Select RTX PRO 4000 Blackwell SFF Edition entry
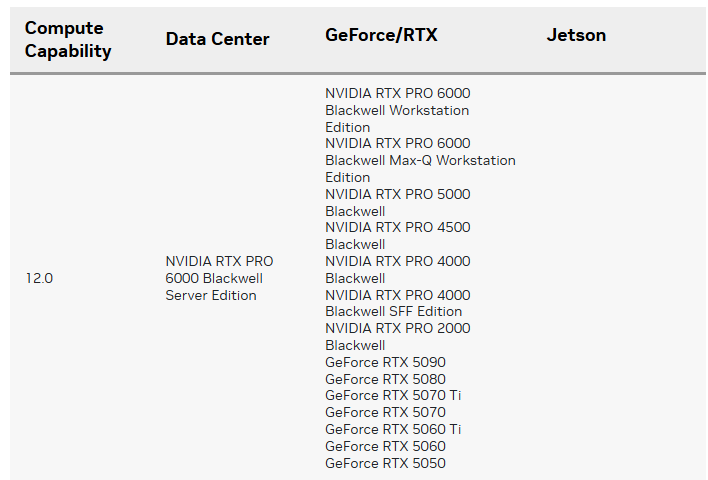 pos(397,303)
